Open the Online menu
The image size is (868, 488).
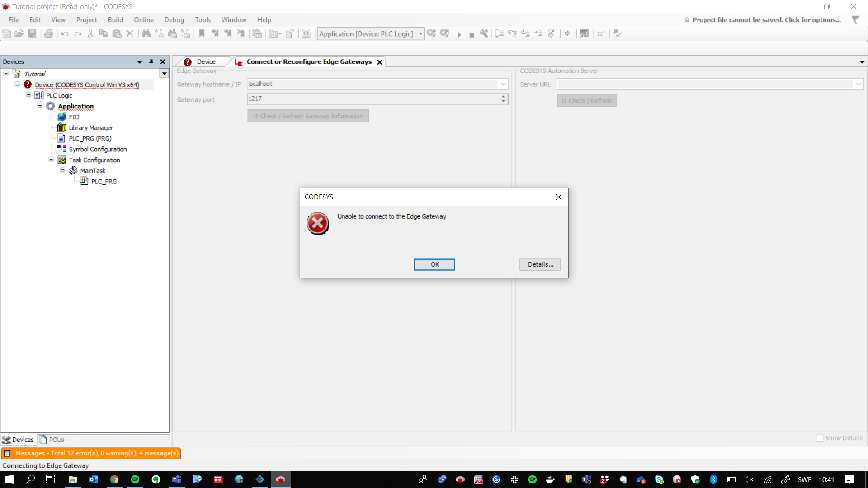pos(144,20)
